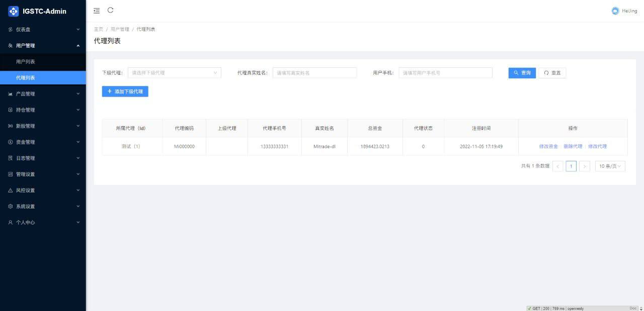Refresh the page using the reload icon
Image resolution: width=644 pixels, height=311 pixels.
[110, 11]
